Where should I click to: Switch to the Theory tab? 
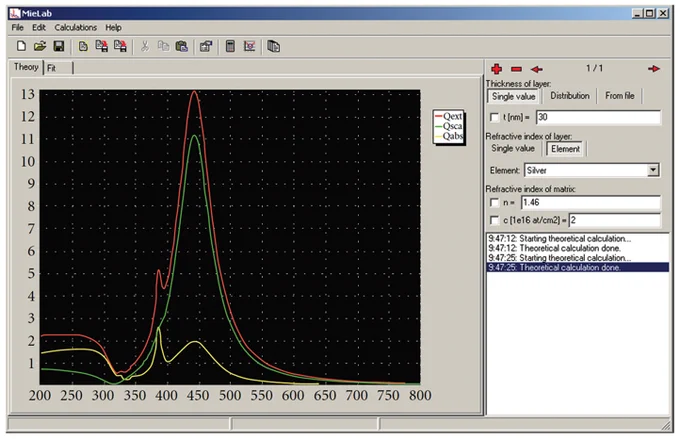point(26,67)
